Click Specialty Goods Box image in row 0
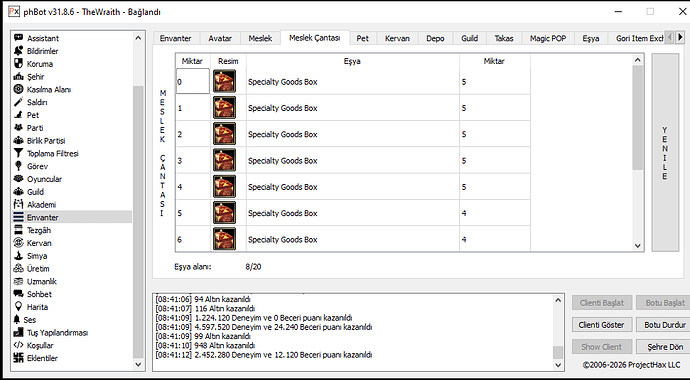 pos(224,81)
